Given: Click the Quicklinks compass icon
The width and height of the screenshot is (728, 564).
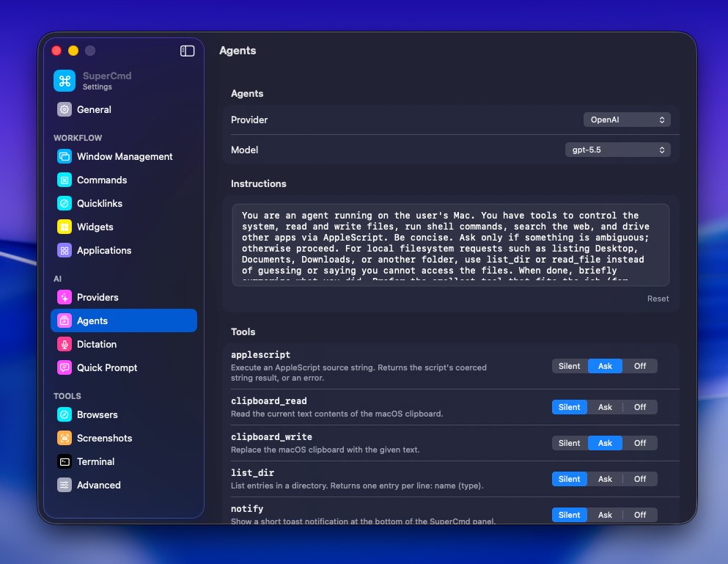Looking at the screenshot, I should (x=65, y=203).
